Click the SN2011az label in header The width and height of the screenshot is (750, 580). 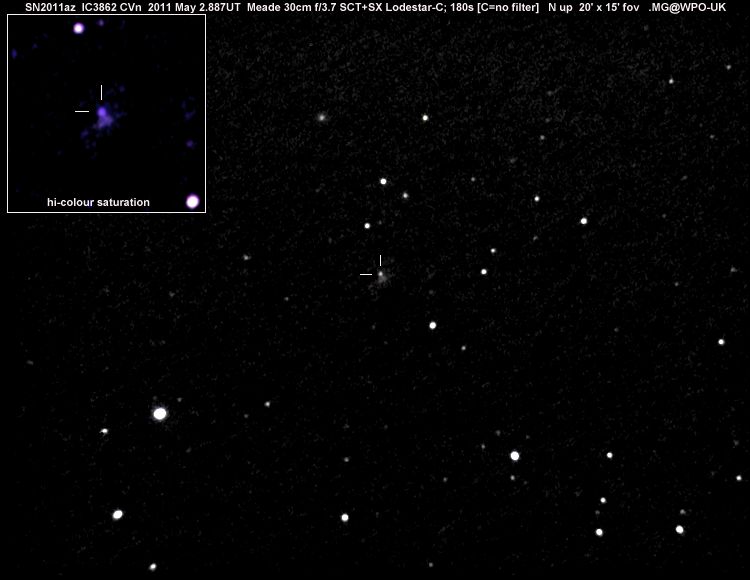[x=50, y=7]
